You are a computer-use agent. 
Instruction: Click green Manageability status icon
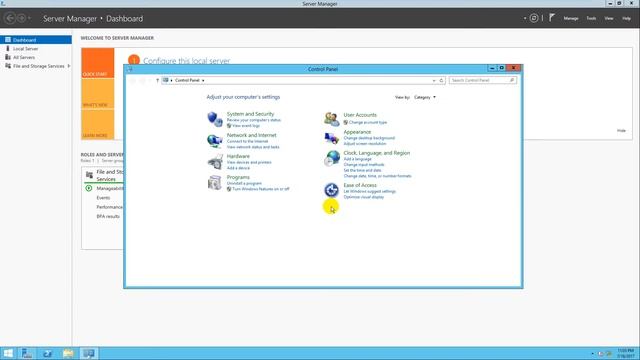(89, 188)
